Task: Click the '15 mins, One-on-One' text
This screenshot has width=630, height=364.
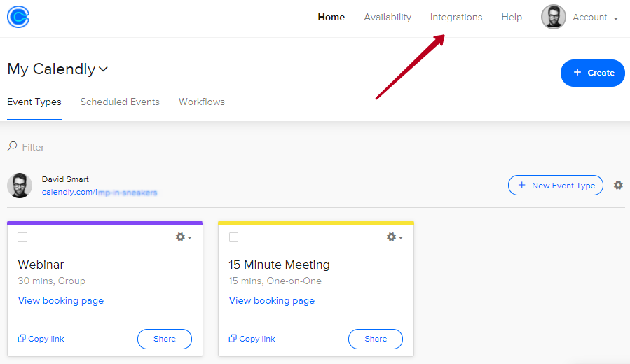Action: [275, 281]
